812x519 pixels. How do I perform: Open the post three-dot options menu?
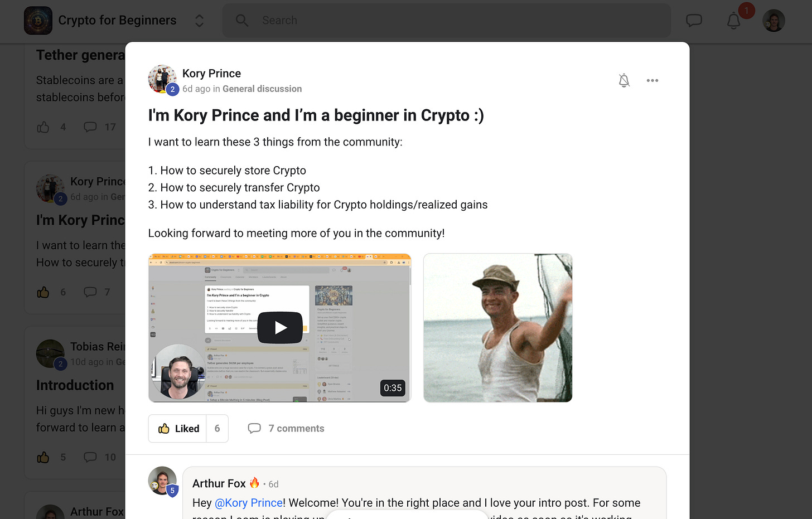pyautogui.click(x=652, y=81)
